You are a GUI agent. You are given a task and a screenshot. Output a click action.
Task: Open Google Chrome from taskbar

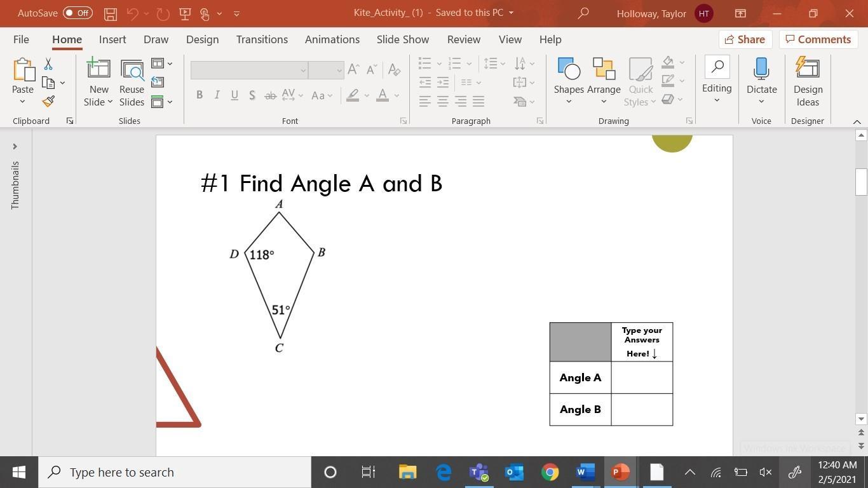(x=550, y=472)
